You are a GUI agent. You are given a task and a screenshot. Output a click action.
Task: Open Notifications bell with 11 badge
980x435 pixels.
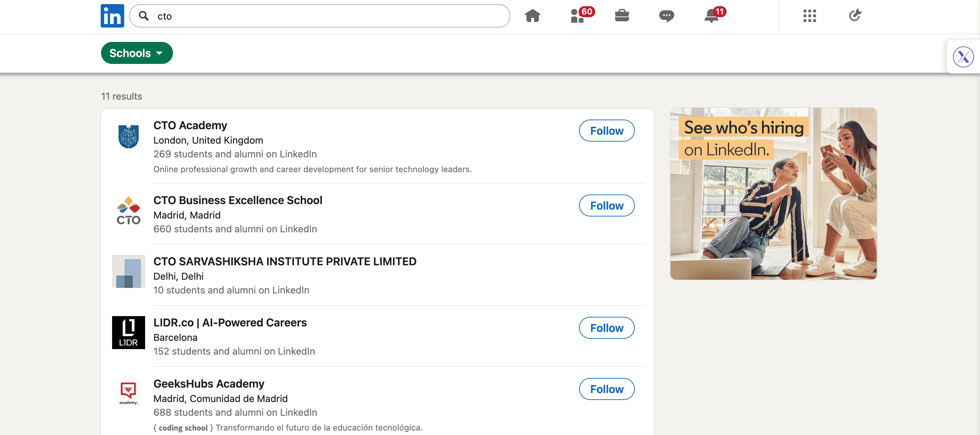click(711, 16)
